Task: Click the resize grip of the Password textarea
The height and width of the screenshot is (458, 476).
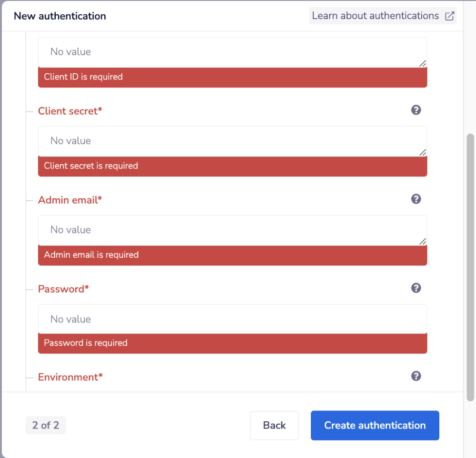Action: [423, 331]
